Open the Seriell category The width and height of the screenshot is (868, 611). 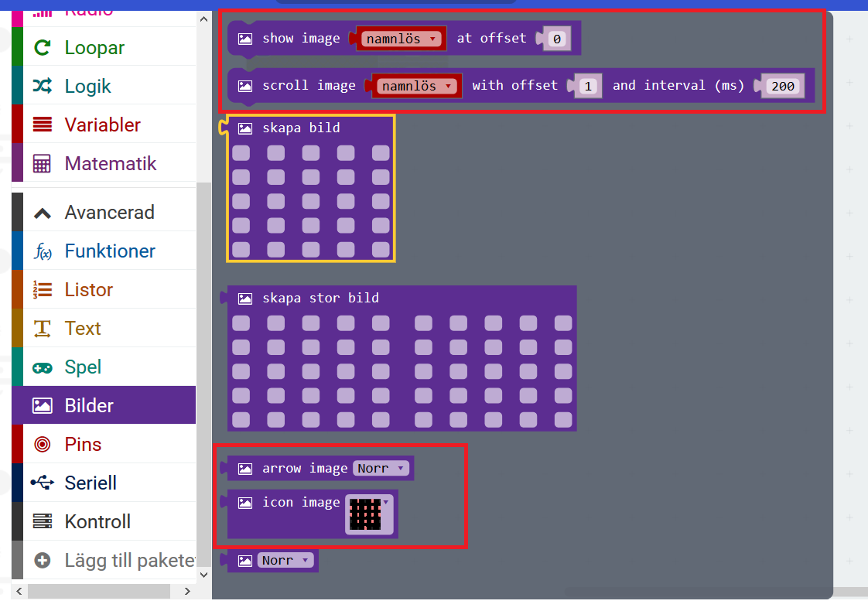[x=104, y=483]
